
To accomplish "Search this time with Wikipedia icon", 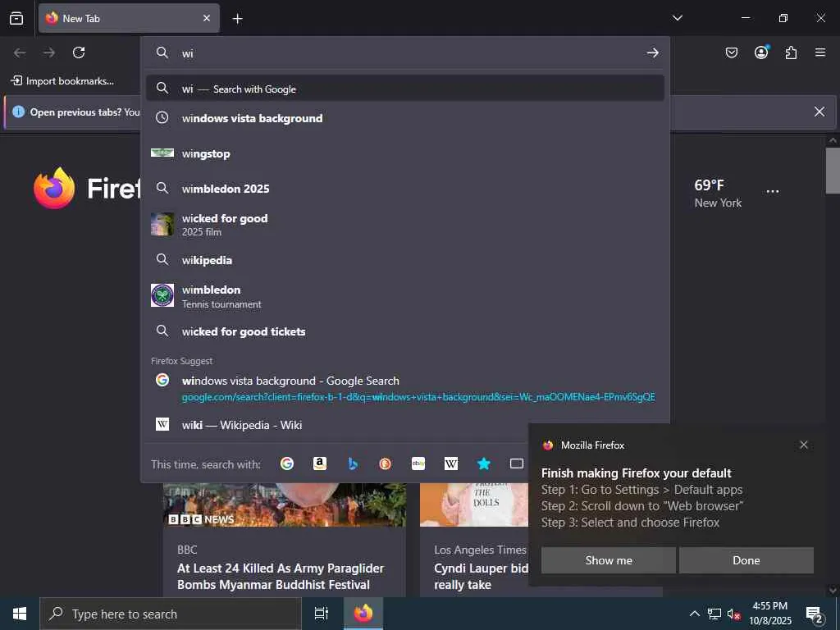I will coord(451,464).
